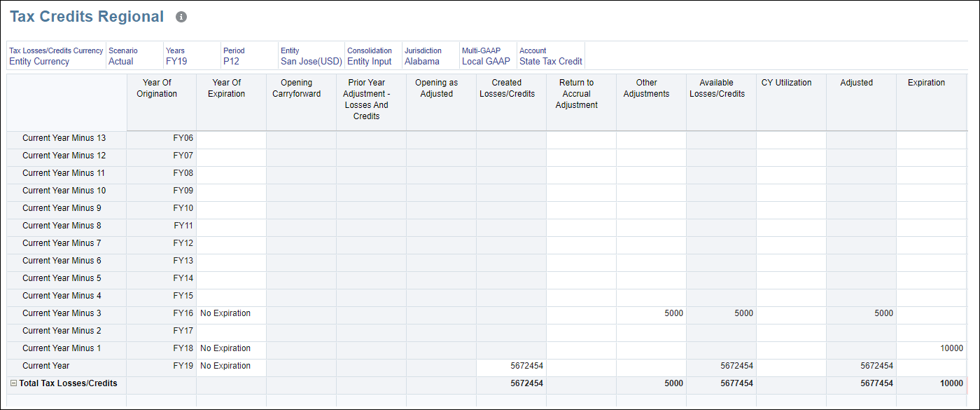Change Scenario value Actual
This screenshot has height=410, width=980.
[121, 61]
